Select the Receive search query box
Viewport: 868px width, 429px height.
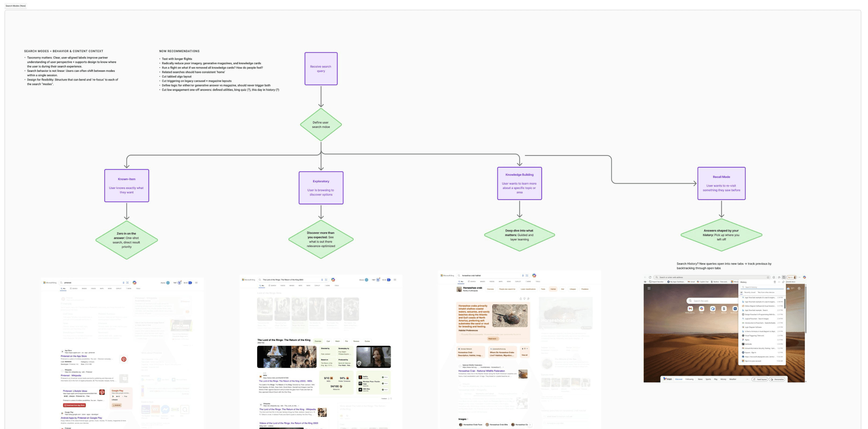321,69
